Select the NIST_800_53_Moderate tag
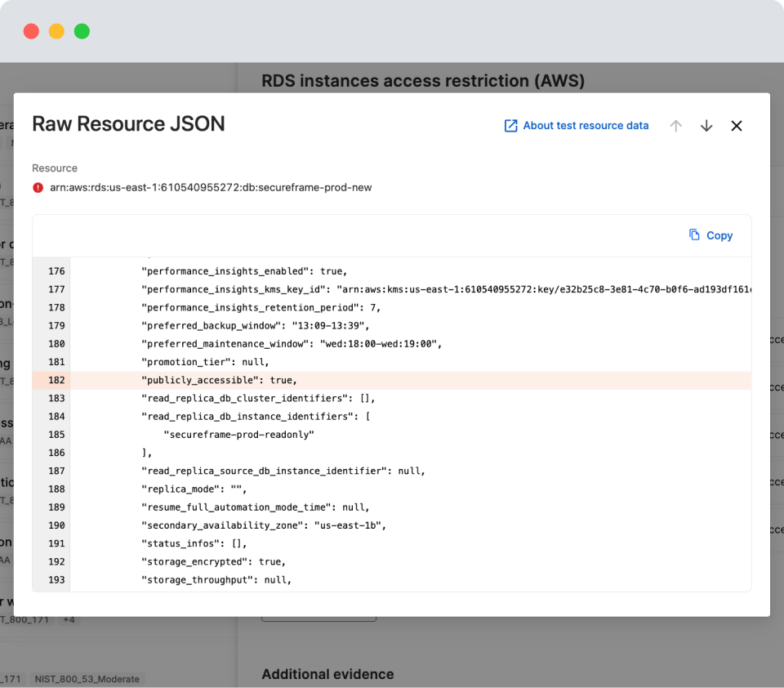This screenshot has height=688, width=784. click(x=87, y=679)
